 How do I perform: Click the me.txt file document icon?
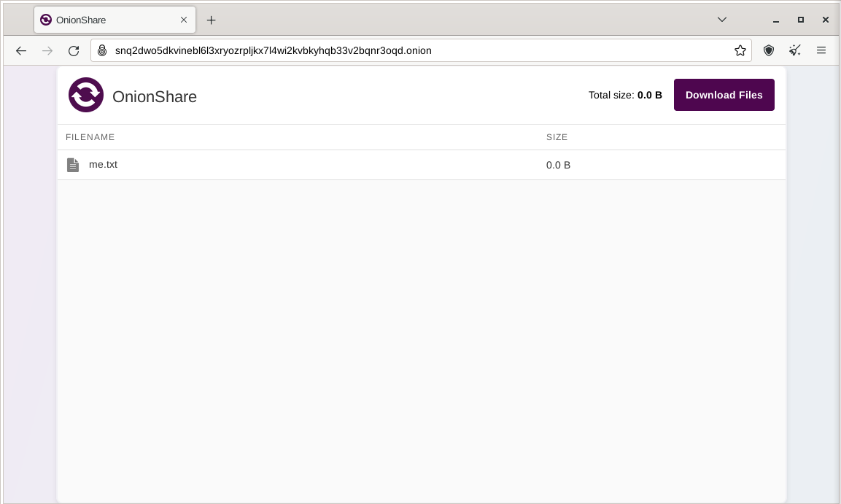73,165
